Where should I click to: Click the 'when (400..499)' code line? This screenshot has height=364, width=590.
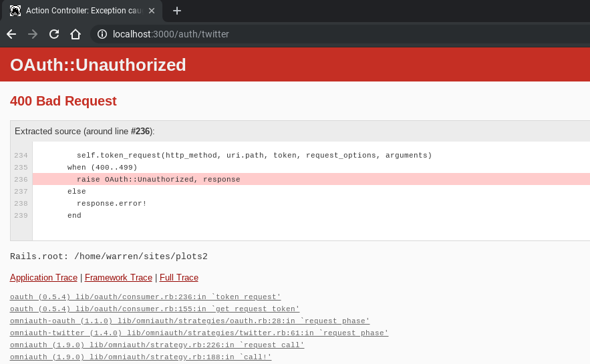102,168
